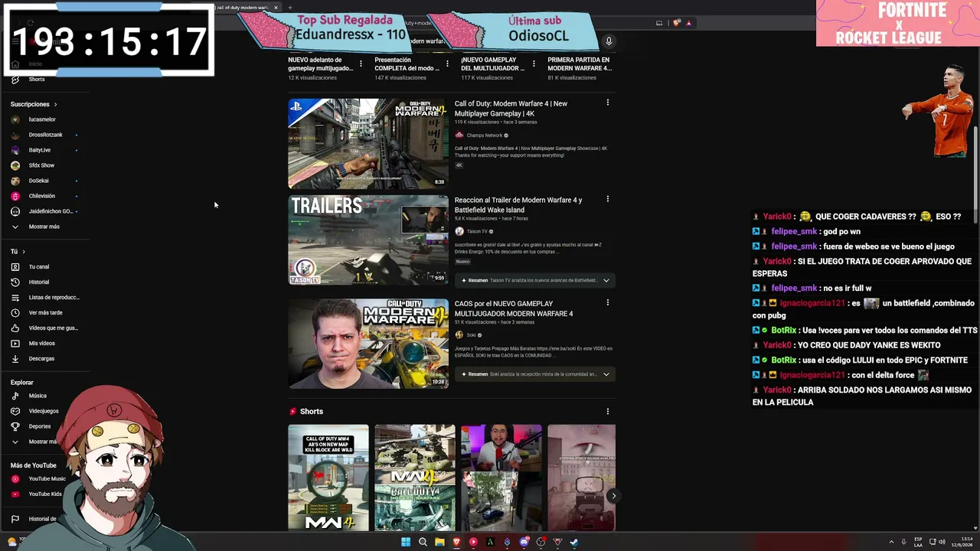The width and height of the screenshot is (980, 551).
Task: Open Jaidefinichon GOTH channel avatar
Action: pos(15,211)
